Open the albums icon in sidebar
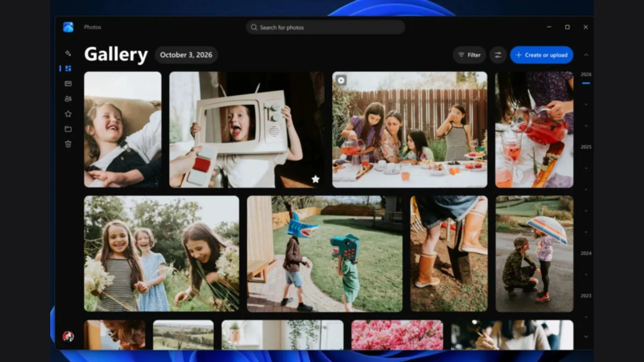The width and height of the screenshot is (644, 362). click(x=68, y=84)
